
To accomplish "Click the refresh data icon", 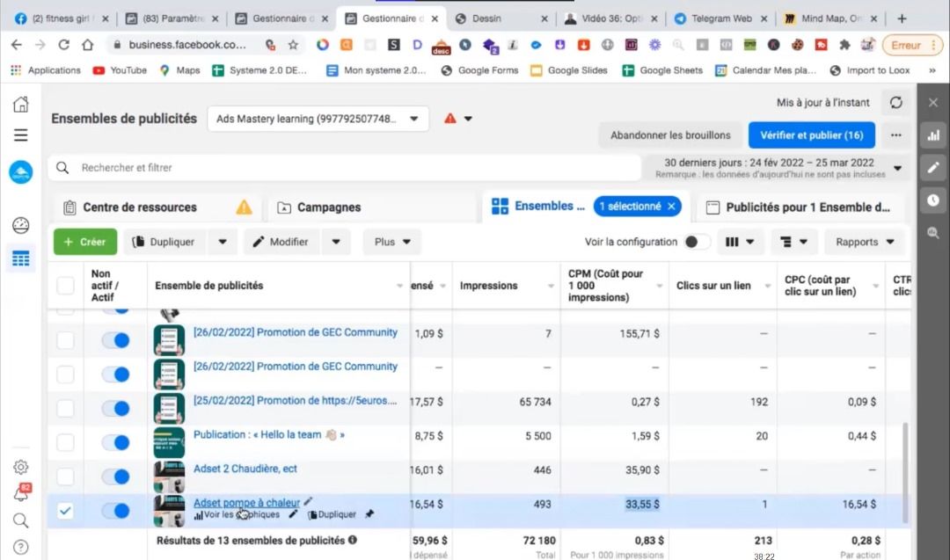I will pyautogui.click(x=895, y=103).
